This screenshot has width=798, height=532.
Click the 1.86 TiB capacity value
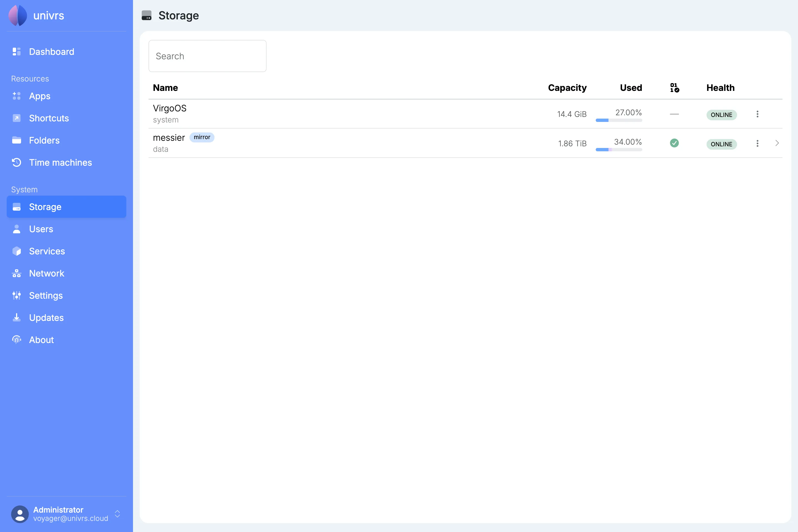point(572,144)
